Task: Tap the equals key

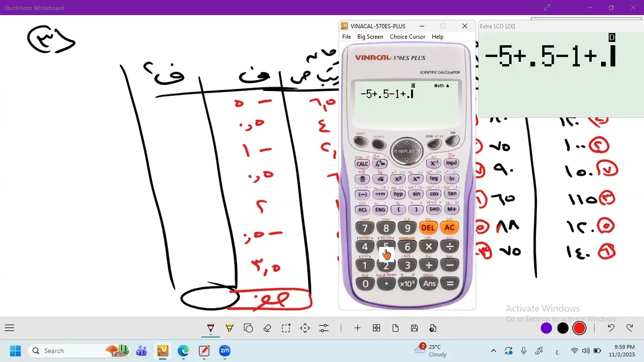Action: (450, 284)
